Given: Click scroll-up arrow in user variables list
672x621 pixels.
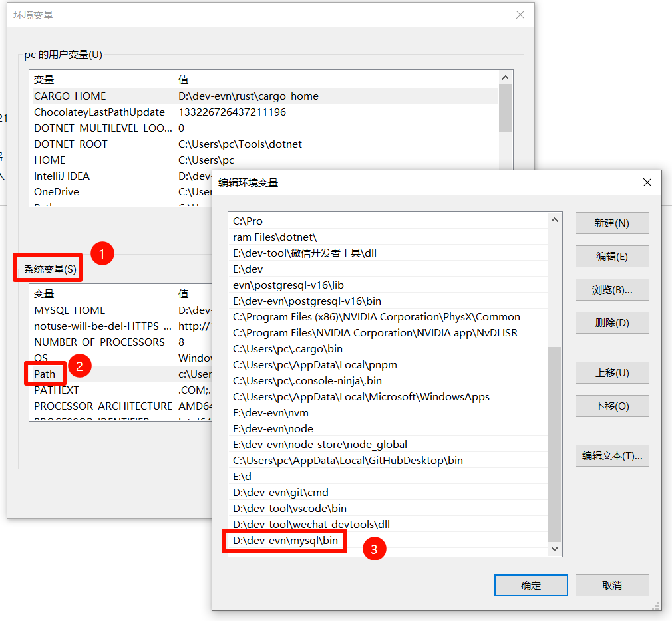Looking at the screenshot, I should coord(505,78).
